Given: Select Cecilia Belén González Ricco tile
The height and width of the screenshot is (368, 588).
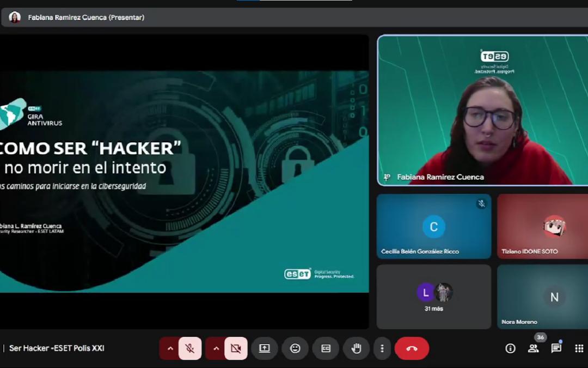Looking at the screenshot, I should pos(434,226).
